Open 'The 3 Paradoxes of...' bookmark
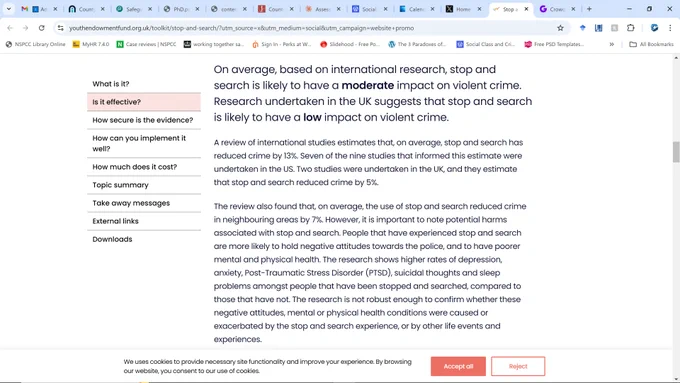Image resolution: width=680 pixels, height=383 pixels. (417, 44)
